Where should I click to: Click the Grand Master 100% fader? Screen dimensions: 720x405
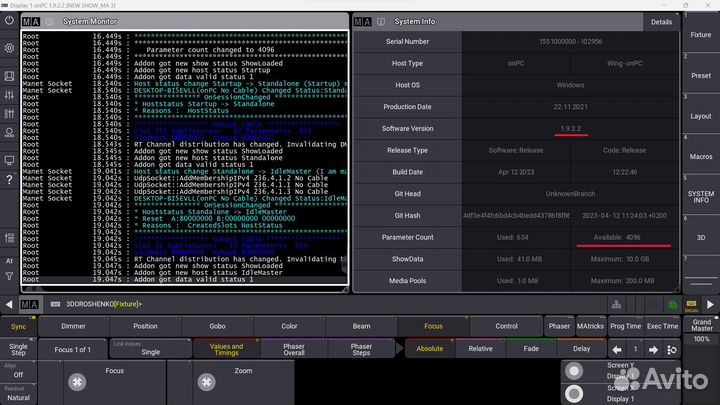coord(700,339)
